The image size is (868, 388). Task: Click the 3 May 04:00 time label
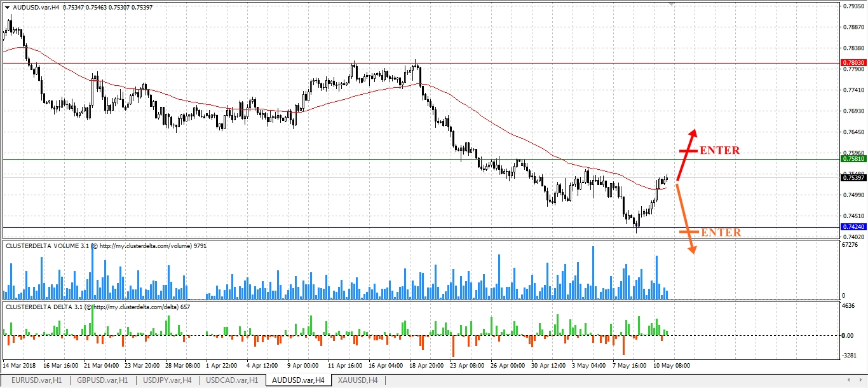point(590,366)
